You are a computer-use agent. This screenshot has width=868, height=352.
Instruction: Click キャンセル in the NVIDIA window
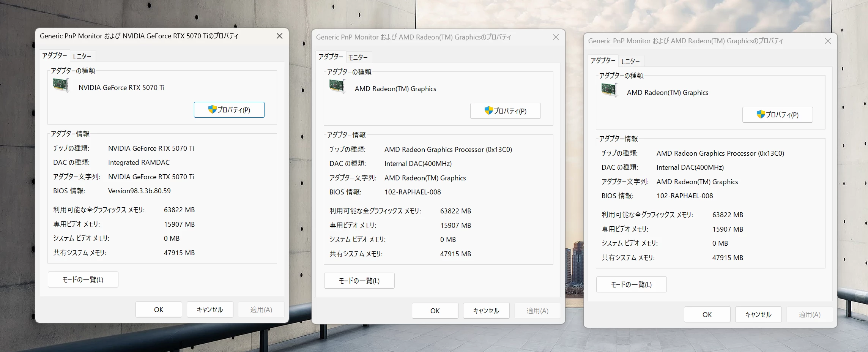tap(210, 309)
